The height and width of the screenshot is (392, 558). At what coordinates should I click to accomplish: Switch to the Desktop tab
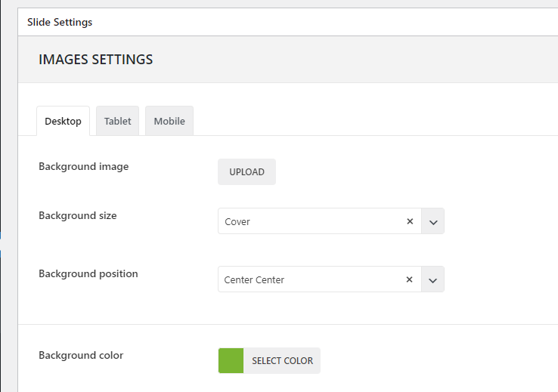pos(63,121)
